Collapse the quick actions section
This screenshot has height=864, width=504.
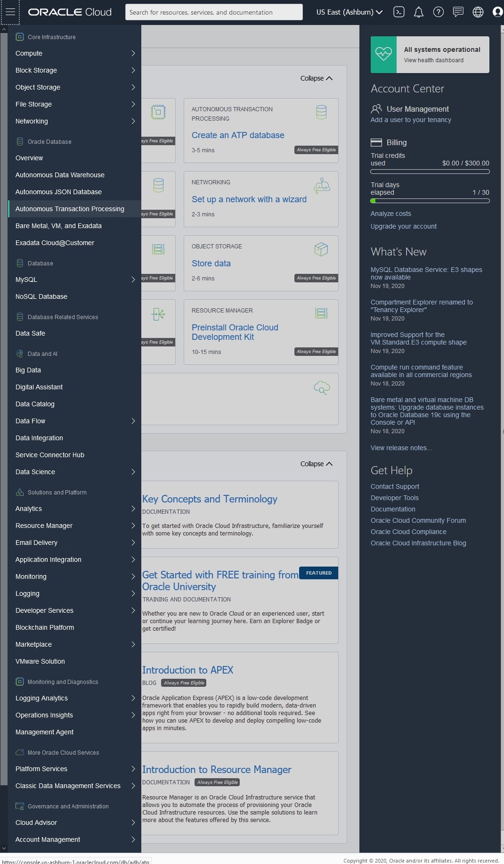coord(317,78)
